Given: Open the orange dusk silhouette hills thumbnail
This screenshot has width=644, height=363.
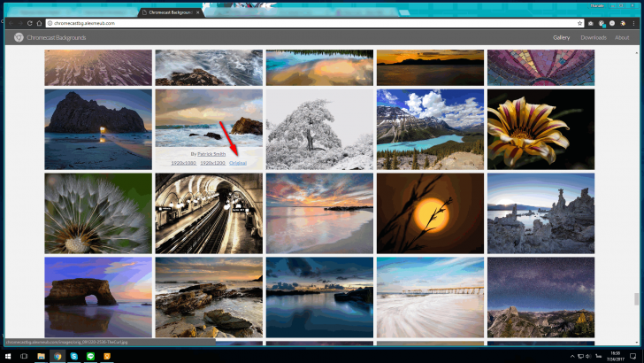Looking at the screenshot, I should pyautogui.click(x=430, y=68).
